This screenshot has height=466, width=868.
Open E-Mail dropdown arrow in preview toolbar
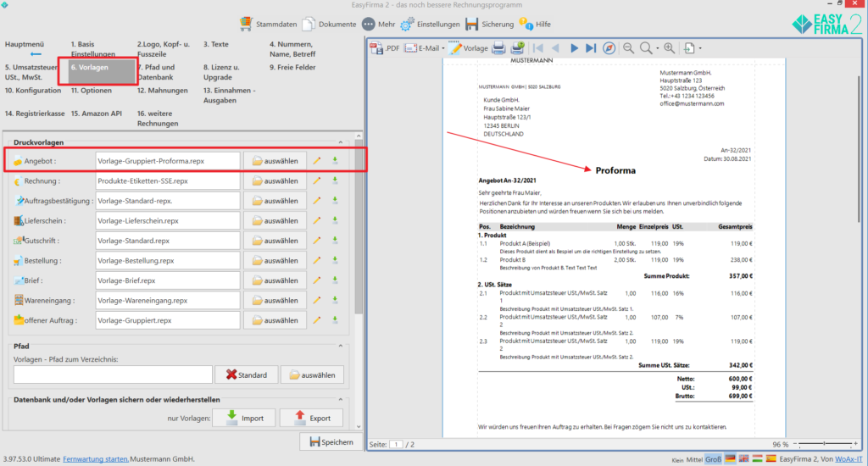[443, 48]
